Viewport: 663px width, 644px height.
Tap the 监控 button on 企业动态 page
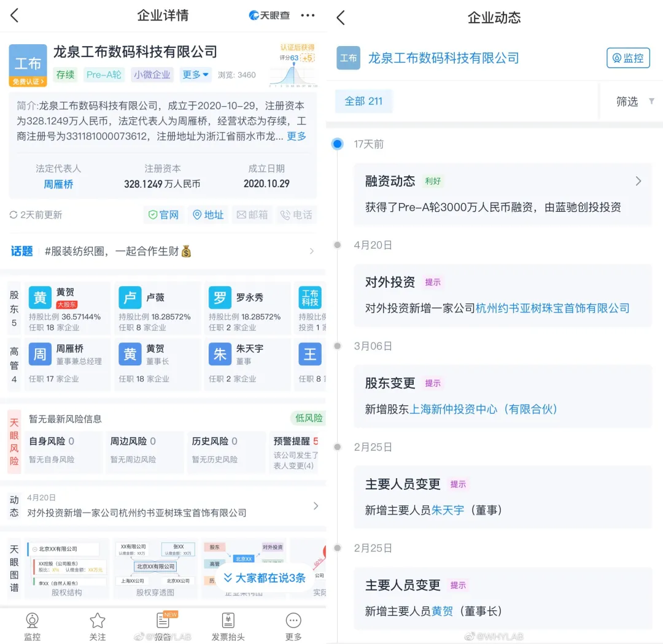pyautogui.click(x=629, y=58)
